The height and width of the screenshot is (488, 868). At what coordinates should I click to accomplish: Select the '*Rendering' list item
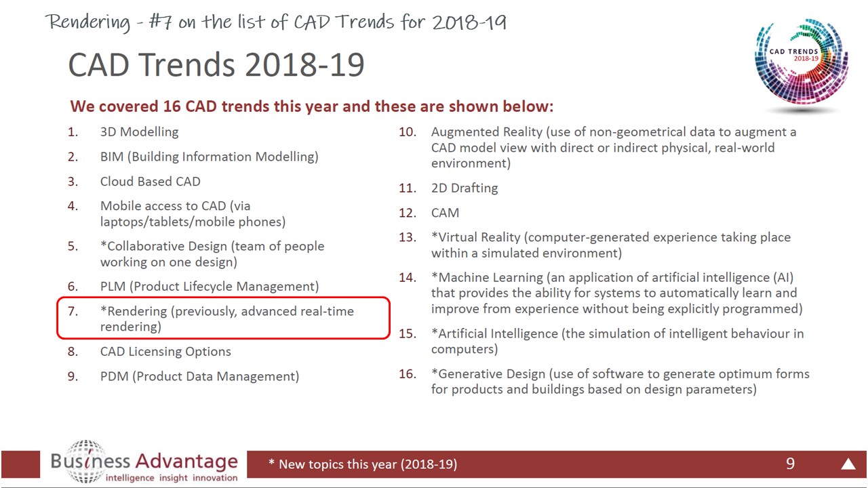point(227,319)
